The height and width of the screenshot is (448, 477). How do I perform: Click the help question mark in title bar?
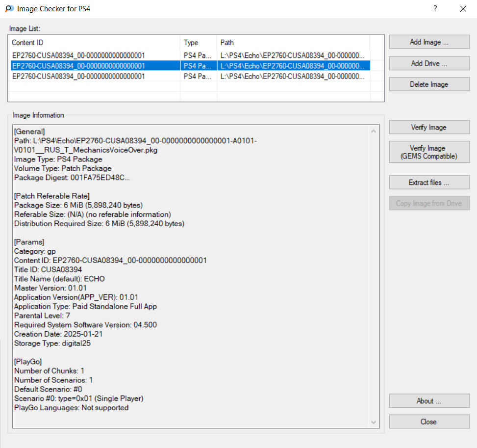[x=435, y=8]
